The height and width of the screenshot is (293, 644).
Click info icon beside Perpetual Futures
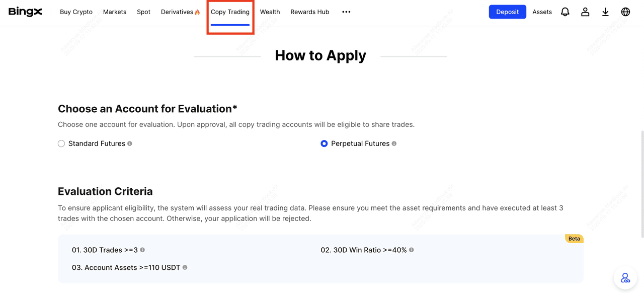pos(394,143)
